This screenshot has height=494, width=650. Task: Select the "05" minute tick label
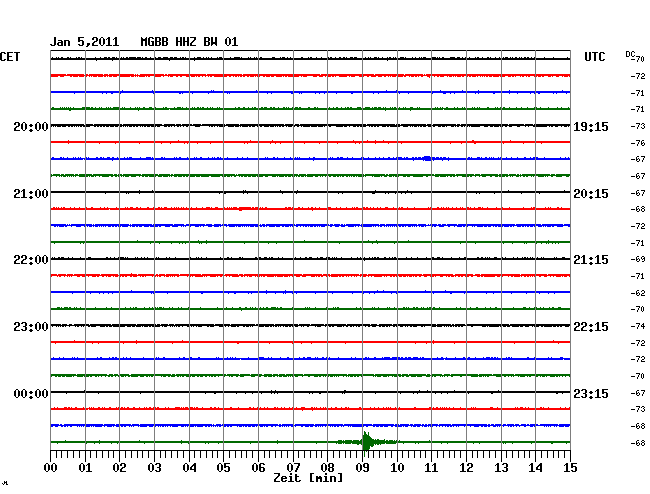(x=223, y=467)
